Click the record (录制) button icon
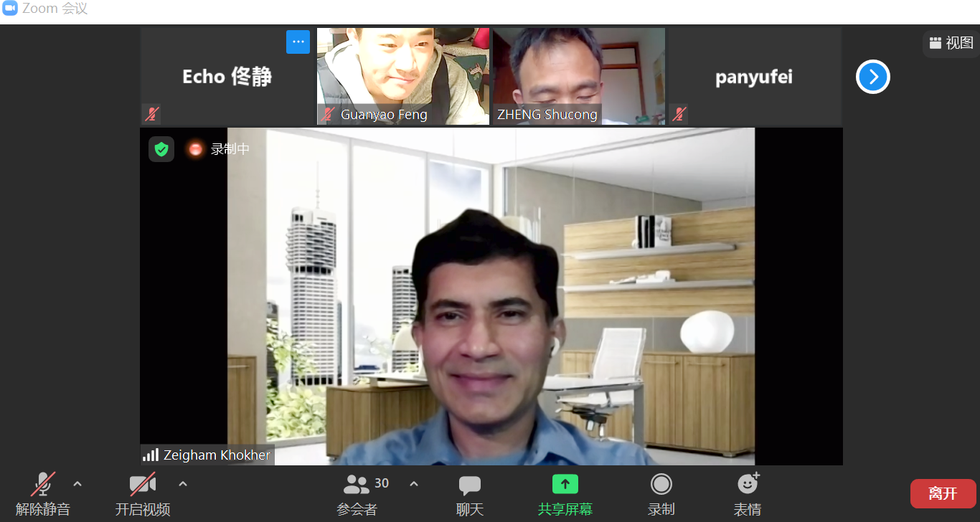The width and height of the screenshot is (980, 522). [661, 485]
